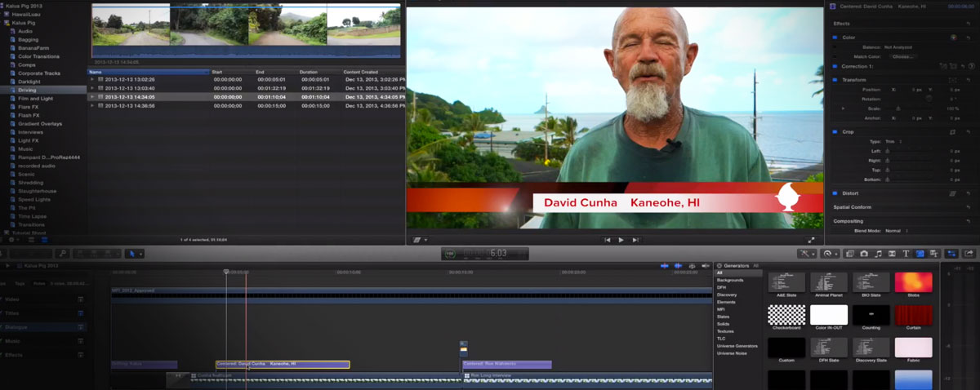Screen dimensions: 980x390
Task: Open the Slaughterhouse folder in library
Action: (x=36, y=191)
